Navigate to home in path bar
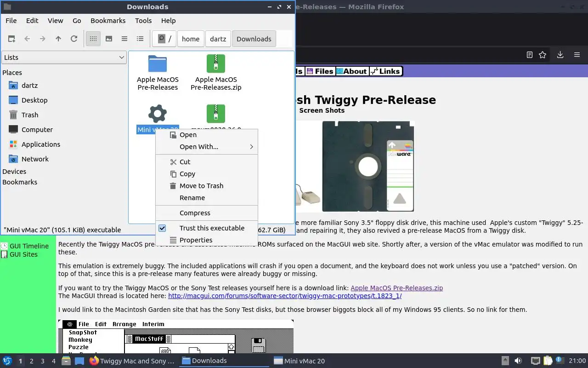This screenshot has width=588, height=368. 191,39
